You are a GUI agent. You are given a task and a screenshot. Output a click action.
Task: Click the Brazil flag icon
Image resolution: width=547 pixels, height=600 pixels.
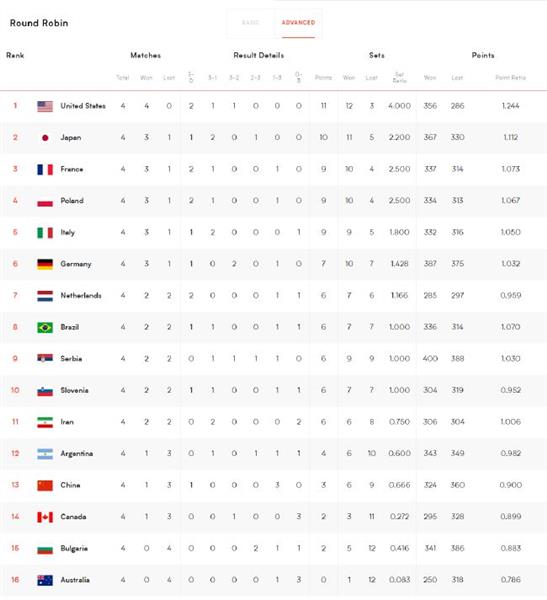point(45,327)
